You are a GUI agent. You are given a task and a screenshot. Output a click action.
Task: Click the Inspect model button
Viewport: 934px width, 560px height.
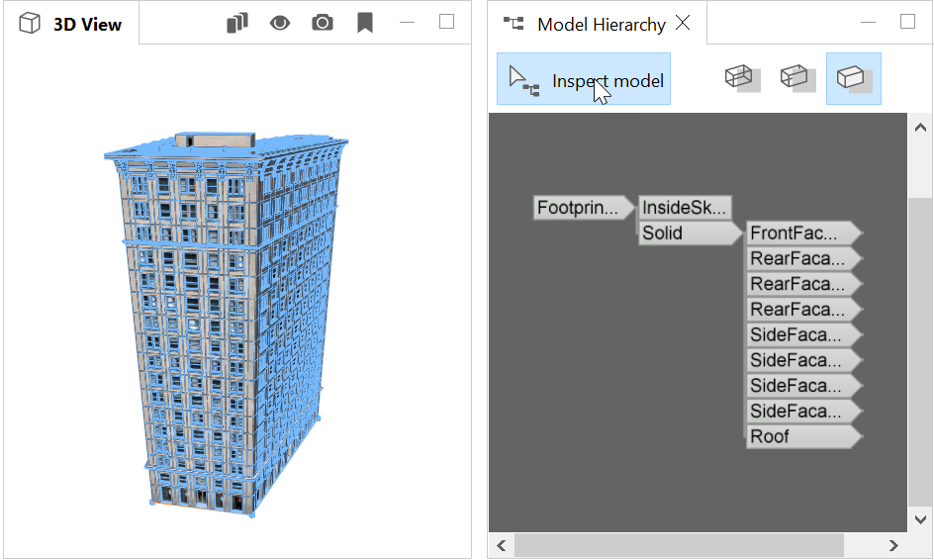584,80
